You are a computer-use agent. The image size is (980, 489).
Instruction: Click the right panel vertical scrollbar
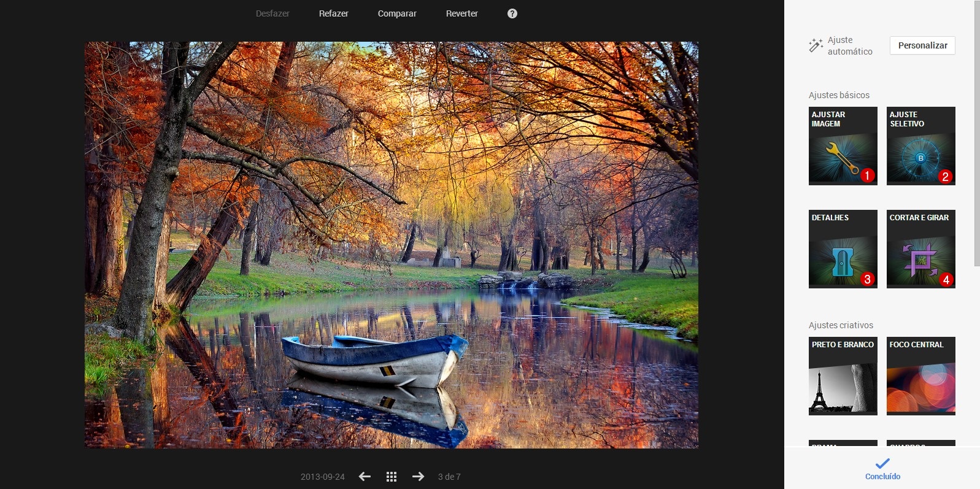[977, 133]
